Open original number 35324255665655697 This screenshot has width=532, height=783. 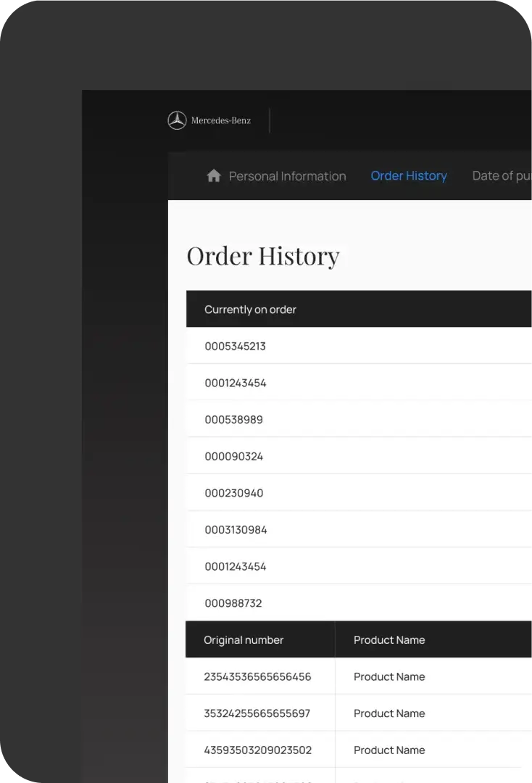coord(257,713)
